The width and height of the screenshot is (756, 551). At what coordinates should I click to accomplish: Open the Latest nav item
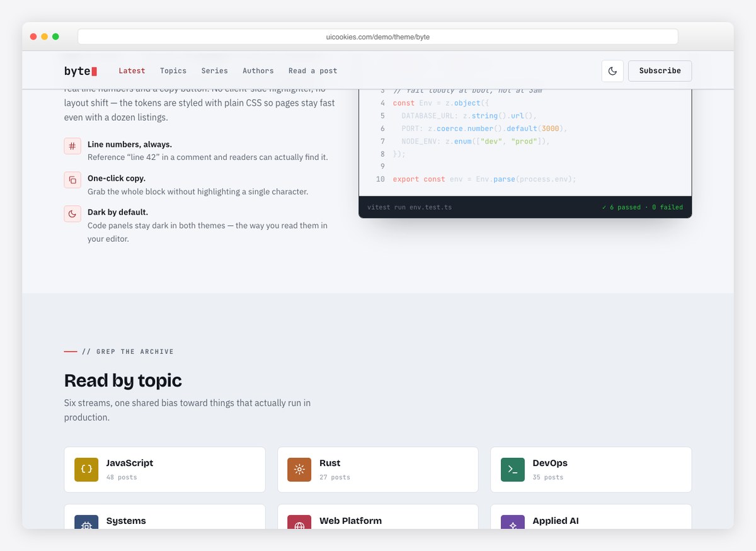pyautogui.click(x=132, y=71)
